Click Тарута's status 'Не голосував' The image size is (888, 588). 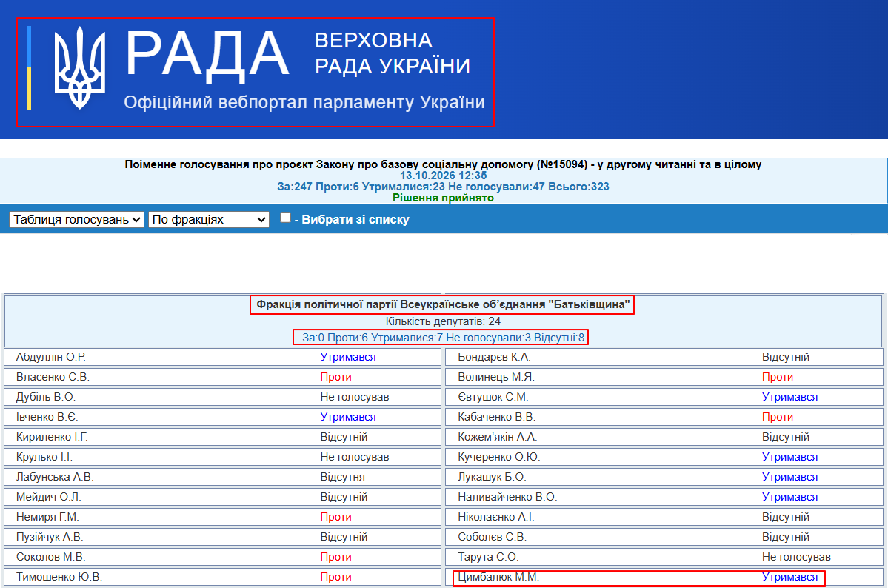[796, 557]
